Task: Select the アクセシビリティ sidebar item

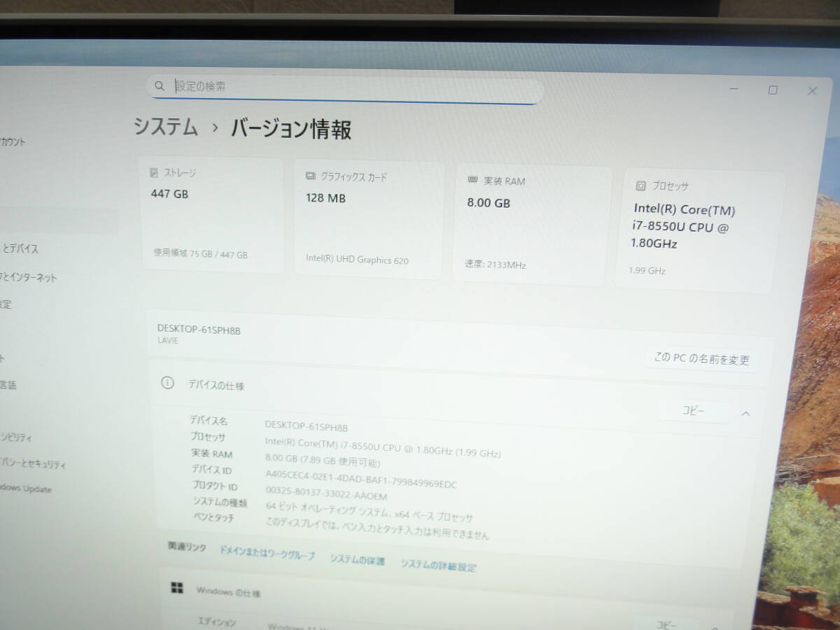Action: tap(16, 437)
